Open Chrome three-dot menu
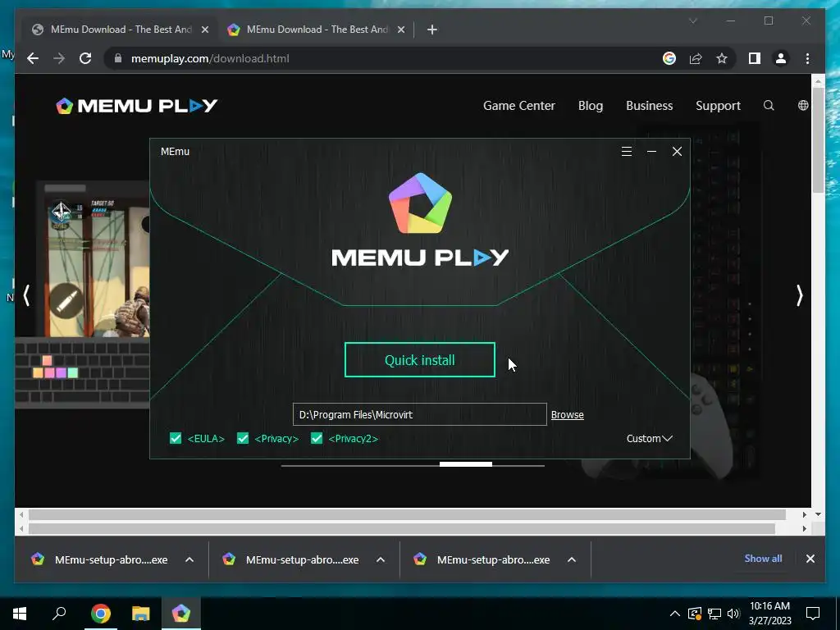The width and height of the screenshot is (840, 630). (x=807, y=58)
